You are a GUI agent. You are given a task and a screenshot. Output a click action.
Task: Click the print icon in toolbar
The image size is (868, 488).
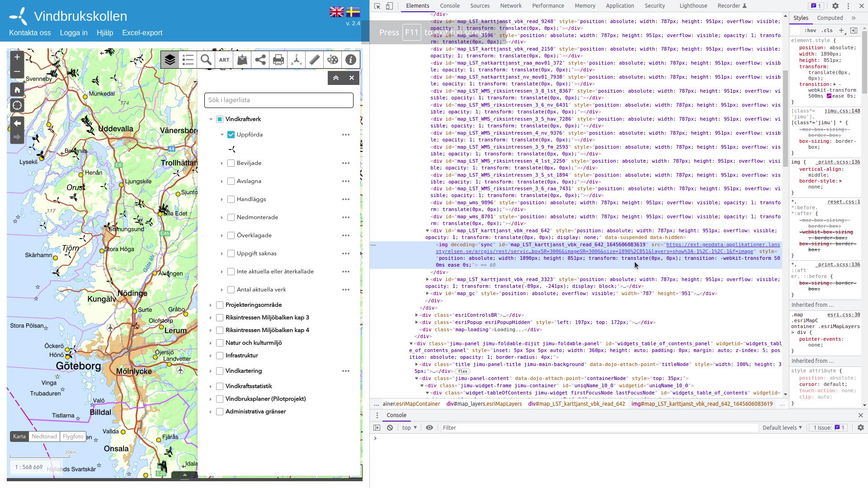tap(278, 60)
